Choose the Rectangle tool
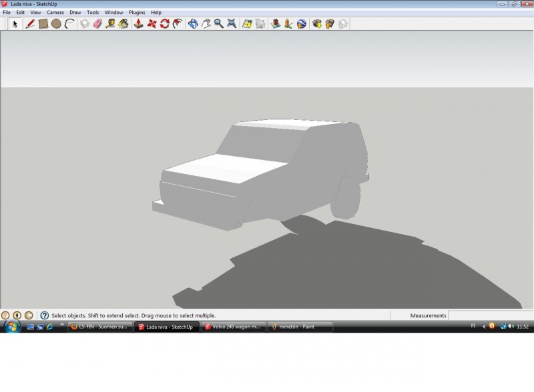 pyautogui.click(x=43, y=24)
